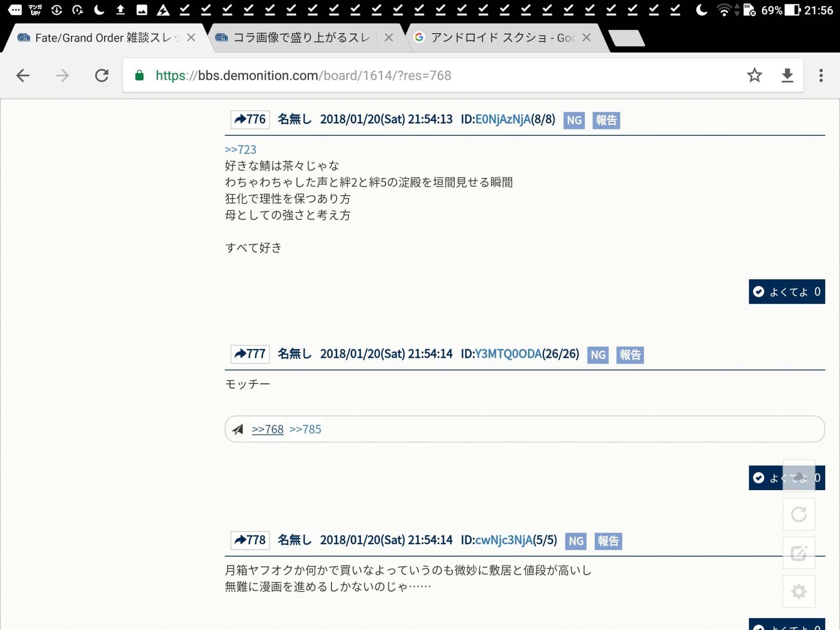
Task: Click the browser back arrow
Action: pyautogui.click(x=23, y=76)
